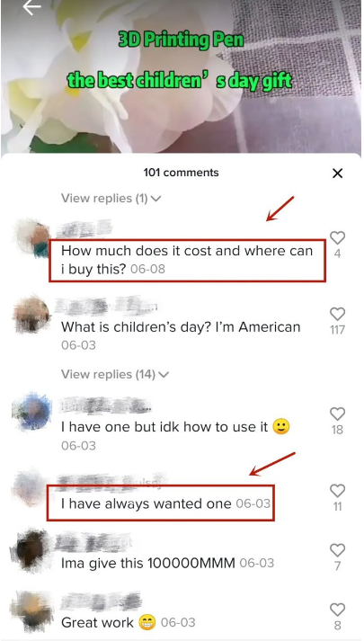Open avatar of the children's day commenter
This screenshot has height=641, width=364.
point(31,316)
